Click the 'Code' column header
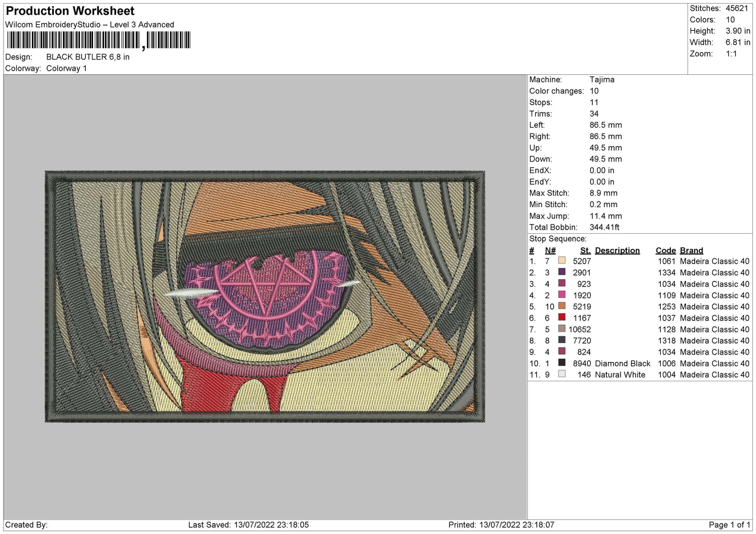This screenshot has width=756, height=534. tap(666, 251)
